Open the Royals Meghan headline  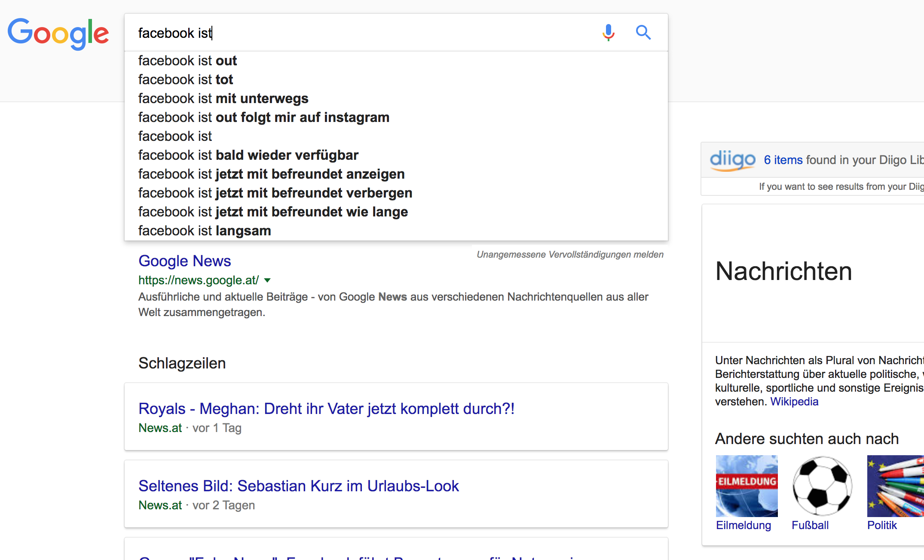326,408
